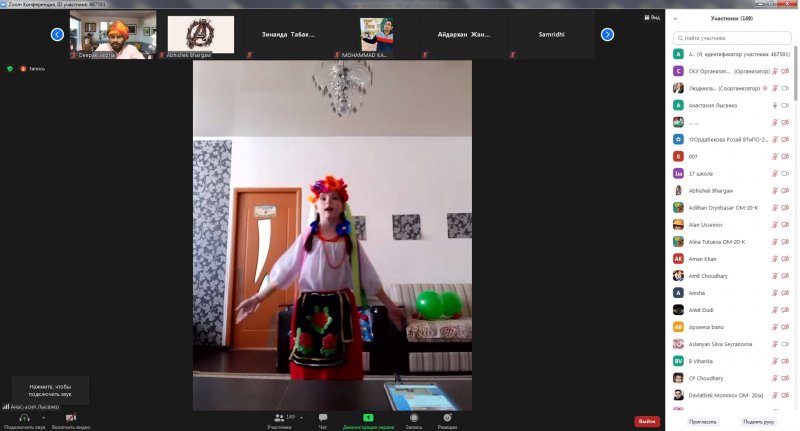800x431 pixels.
Task: Select the Abhishek Bhargaw Avengers logo thumbnail
Action: point(201,34)
